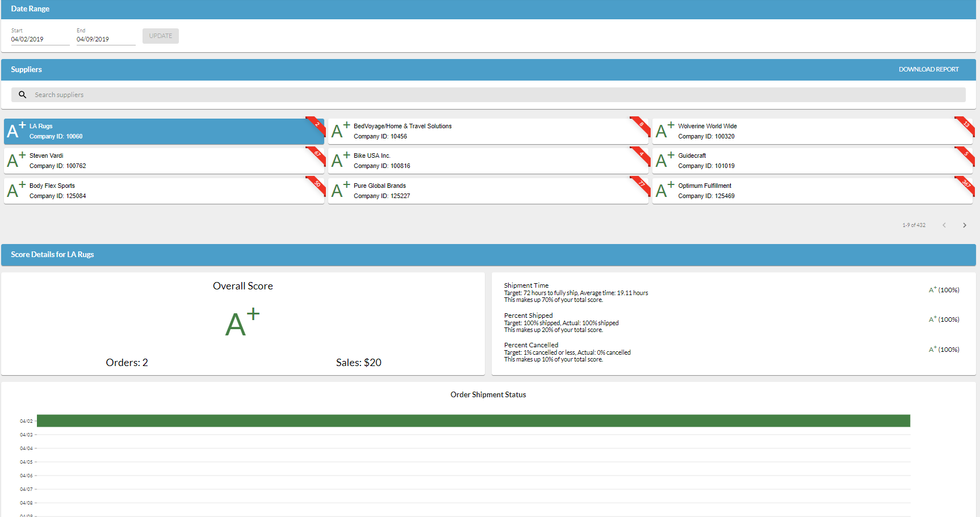This screenshot has width=980, height=517.
Task: Select the Bike USA Inc. supplier name
Action: tap(372, 155)
